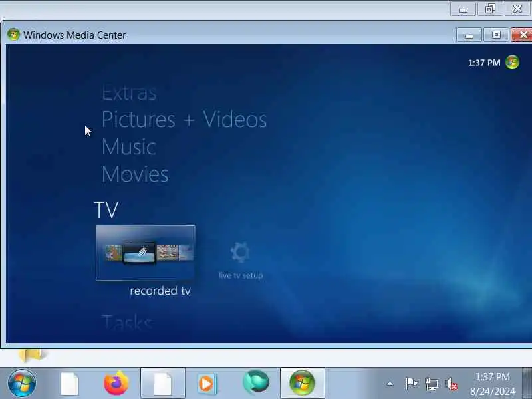Open taskbar clock showing 8/24/2024

[493, 384]
